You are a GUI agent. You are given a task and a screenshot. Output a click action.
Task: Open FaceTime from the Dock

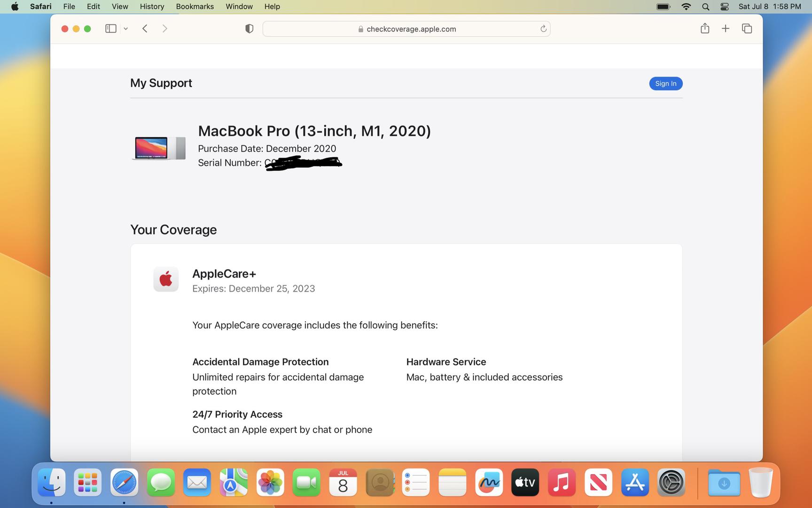pos(306,482)
